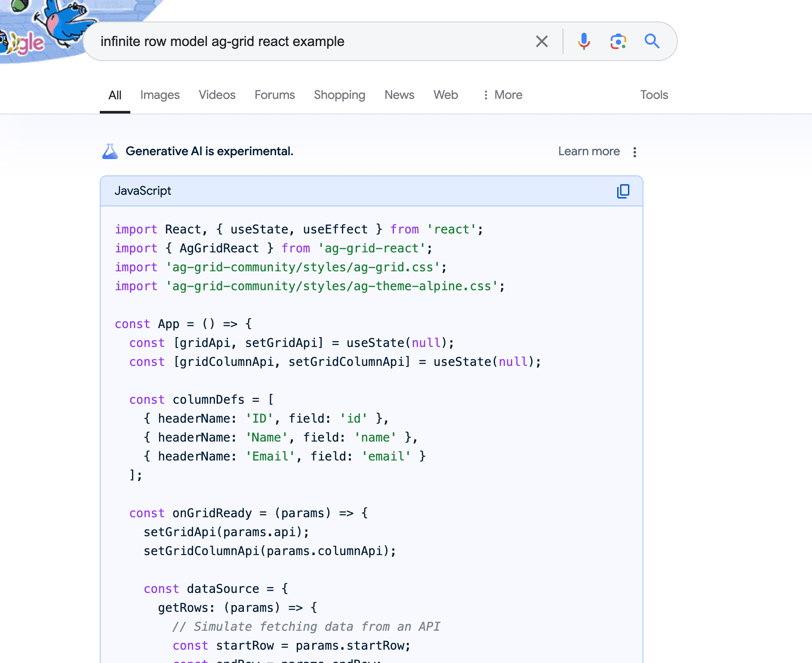Select the Web results tab
Viewport: 812px width, 663px height.
click(x=446, y=95)
